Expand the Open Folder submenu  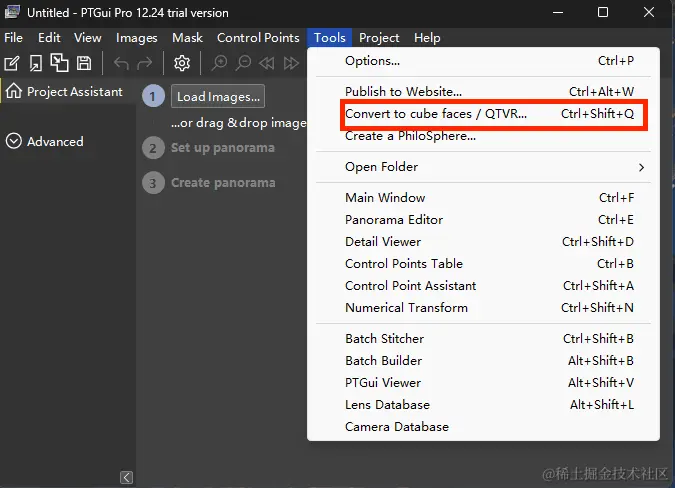[x=483, y=167]
